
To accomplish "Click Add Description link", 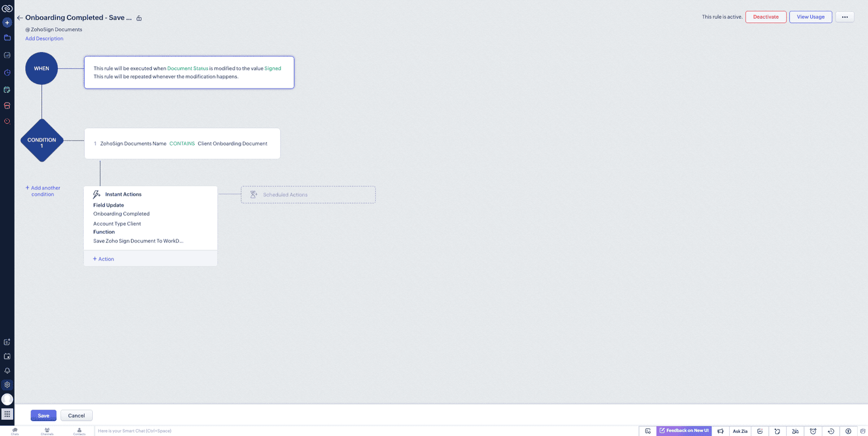I will (x=44, y=39).
